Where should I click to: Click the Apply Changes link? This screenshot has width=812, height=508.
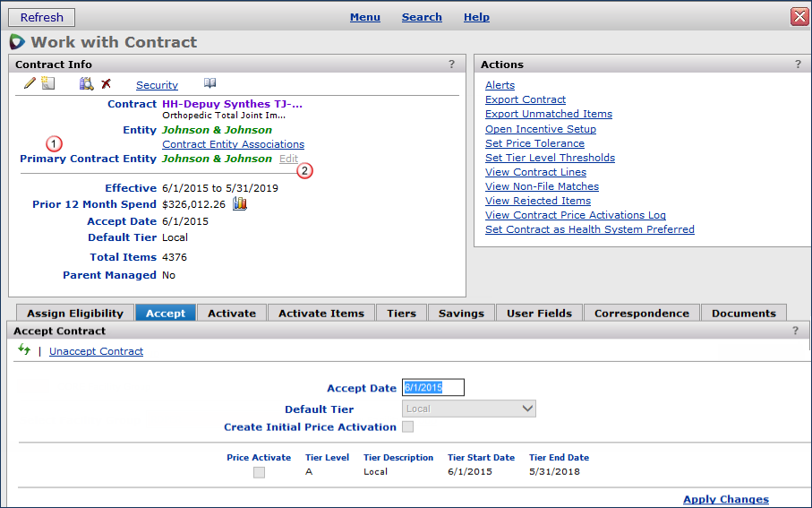coord(725,499)
